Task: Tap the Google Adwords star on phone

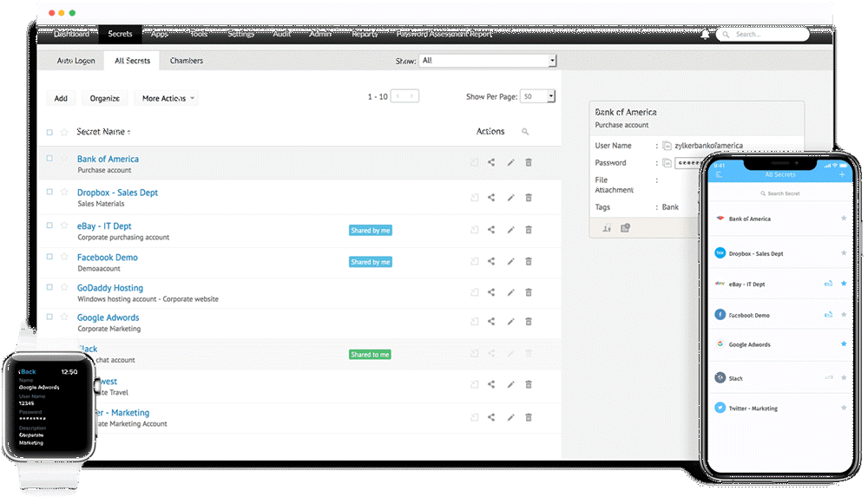Action: click(844, 343)
